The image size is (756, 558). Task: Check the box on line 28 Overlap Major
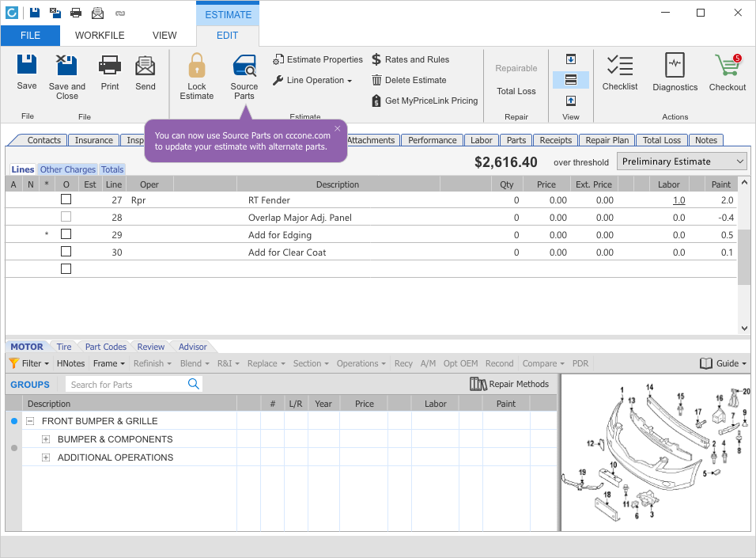(66, 217)
